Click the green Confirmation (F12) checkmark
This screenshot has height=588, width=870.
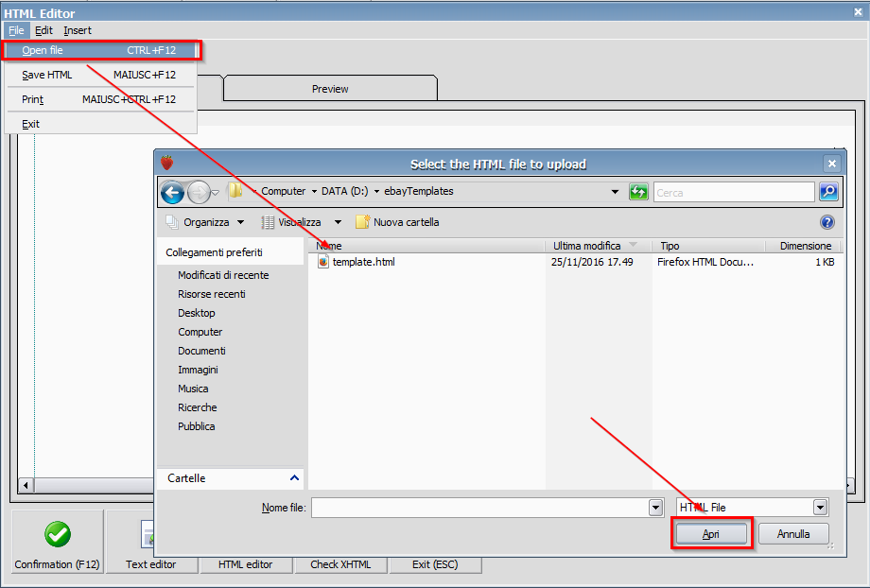pos(58,534)
